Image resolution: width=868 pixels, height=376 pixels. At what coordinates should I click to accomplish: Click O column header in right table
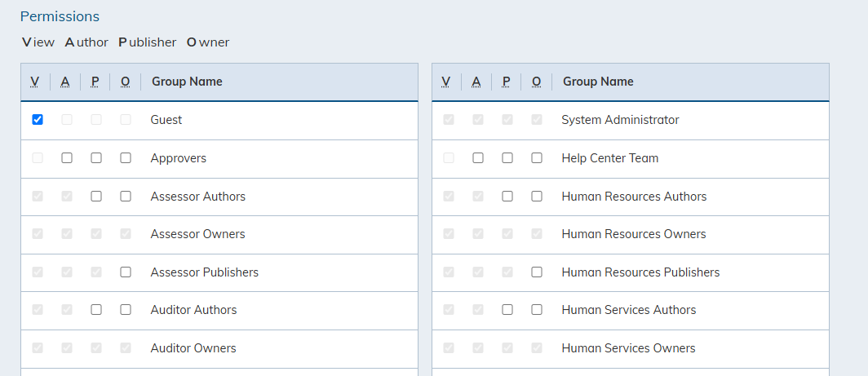(537, 82)
